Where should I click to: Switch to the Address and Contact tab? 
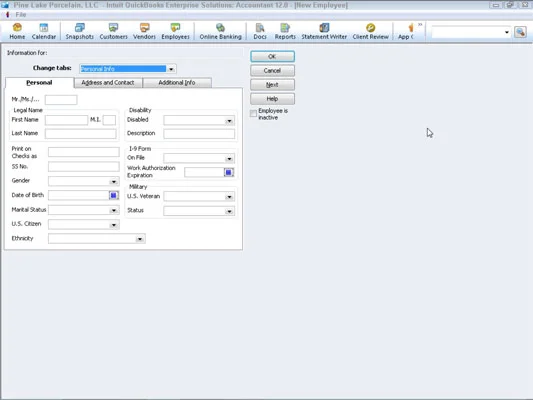tap(108, 83)
